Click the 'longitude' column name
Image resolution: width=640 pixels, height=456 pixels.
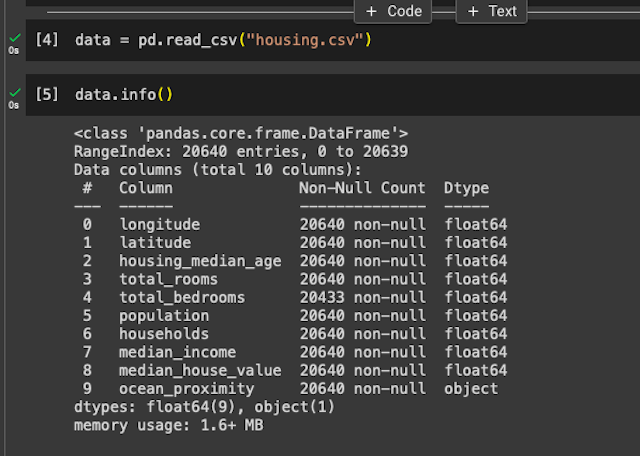[x=160, y=225]
